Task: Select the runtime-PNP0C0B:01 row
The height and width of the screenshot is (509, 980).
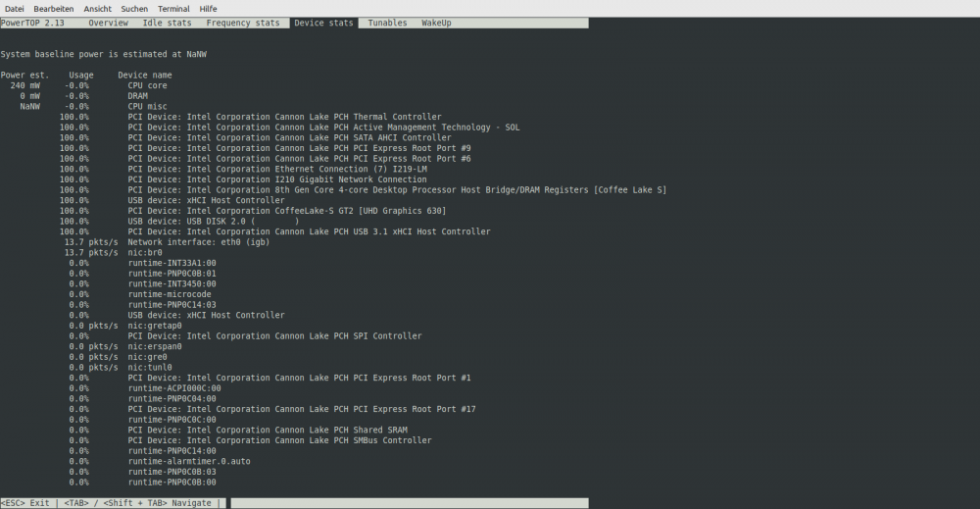Action: point(142,274)
